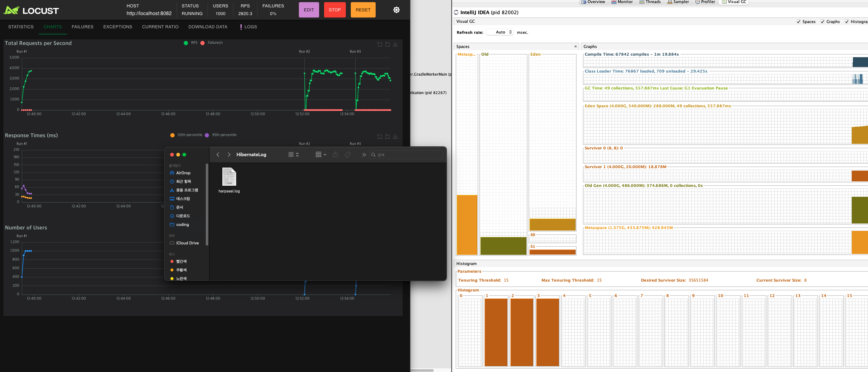Open Finder group-by dropdown
The image size is (868, 372).
(x=320, y=154)
